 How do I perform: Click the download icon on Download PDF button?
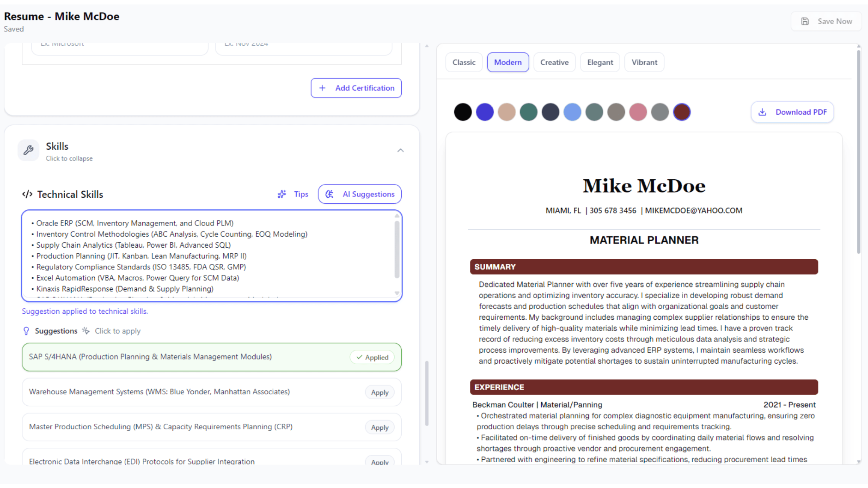762,112
